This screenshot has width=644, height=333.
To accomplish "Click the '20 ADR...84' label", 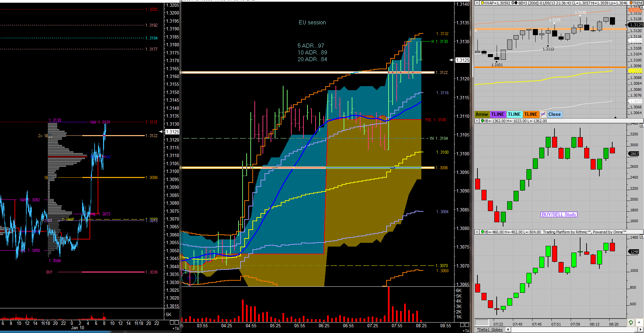I will tap(312, 59).
